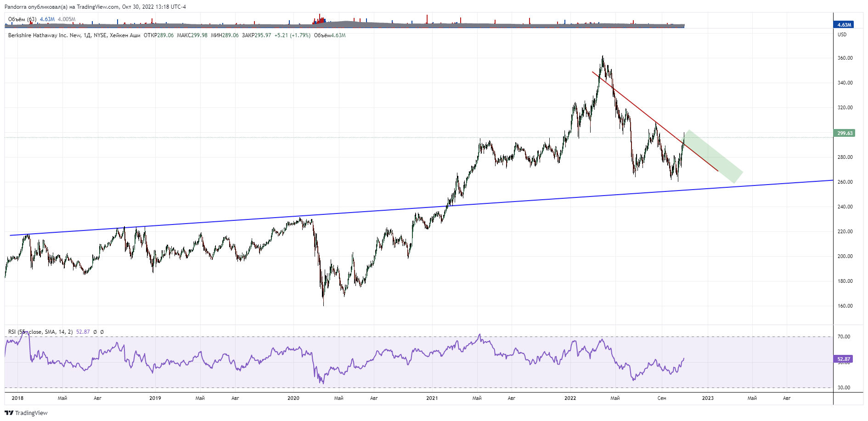Viewport: 868px width, 421px height.
Task: Click the USD currency label
Action: [842, 35]
